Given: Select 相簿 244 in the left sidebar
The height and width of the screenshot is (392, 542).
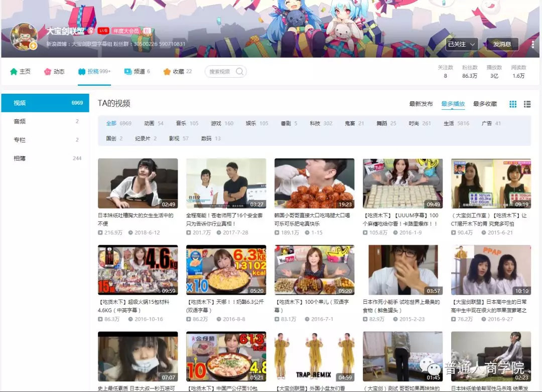Looking at the screenshot, I should click(45, 158).
